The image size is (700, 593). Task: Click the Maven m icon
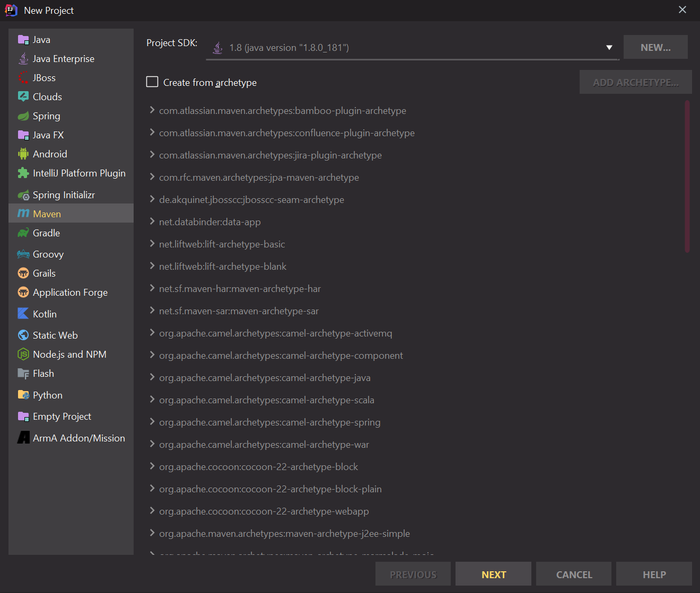point(23,214)
